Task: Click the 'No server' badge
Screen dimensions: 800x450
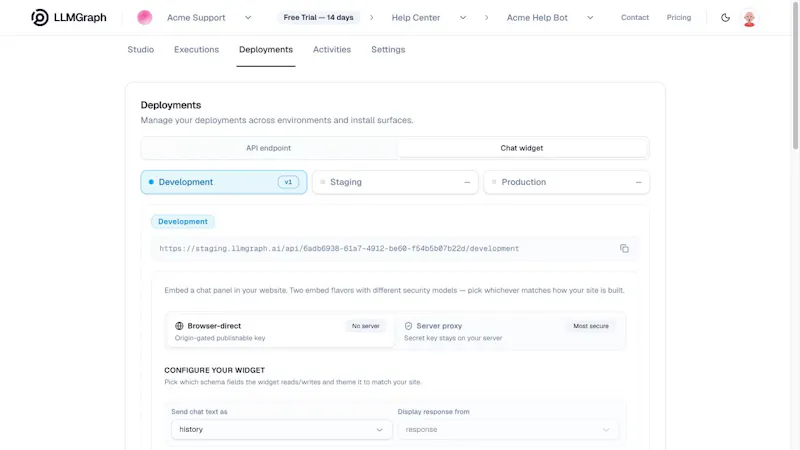Action: tap(365, 326)
